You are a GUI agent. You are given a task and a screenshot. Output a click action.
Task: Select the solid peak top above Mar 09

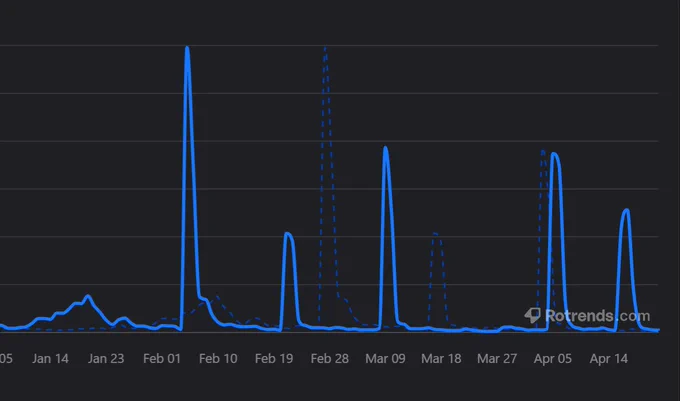click(385, 148)
